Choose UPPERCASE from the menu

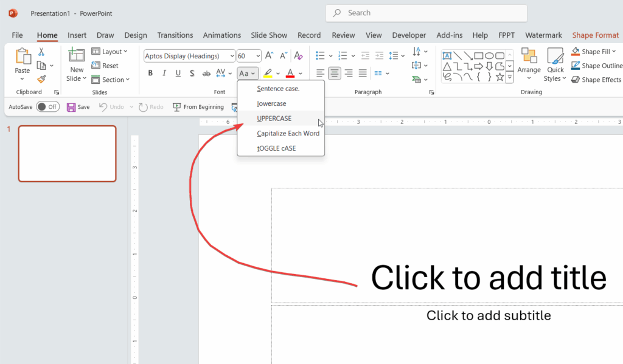coord(281,118)
